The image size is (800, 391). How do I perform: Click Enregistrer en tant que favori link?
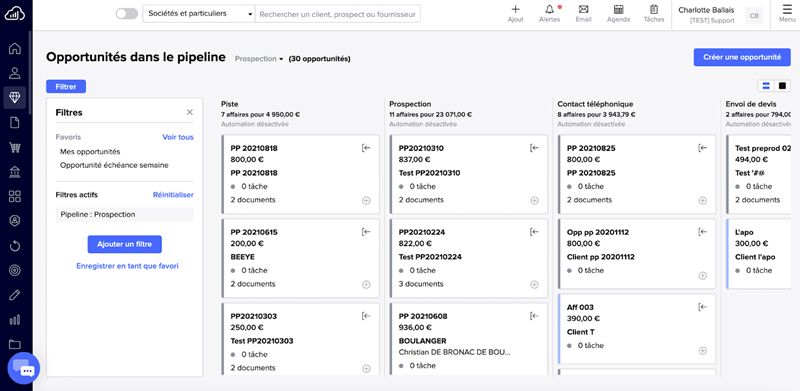[127, 266]
